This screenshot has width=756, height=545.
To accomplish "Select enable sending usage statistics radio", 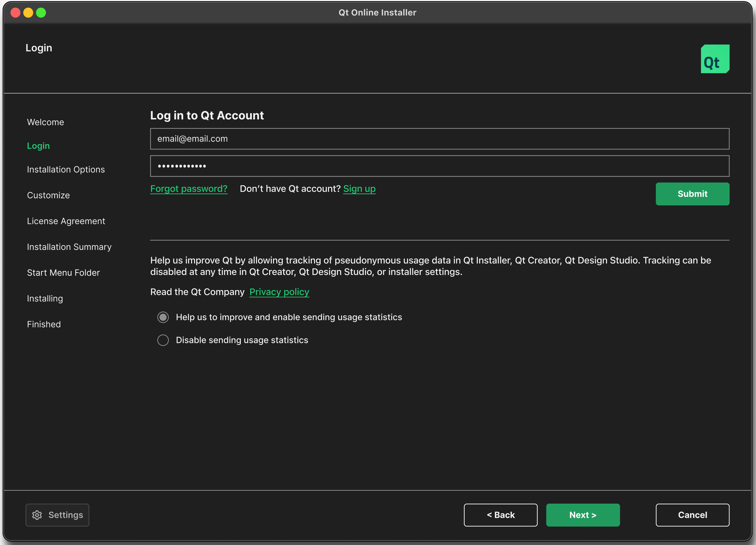I will [163, 317].
